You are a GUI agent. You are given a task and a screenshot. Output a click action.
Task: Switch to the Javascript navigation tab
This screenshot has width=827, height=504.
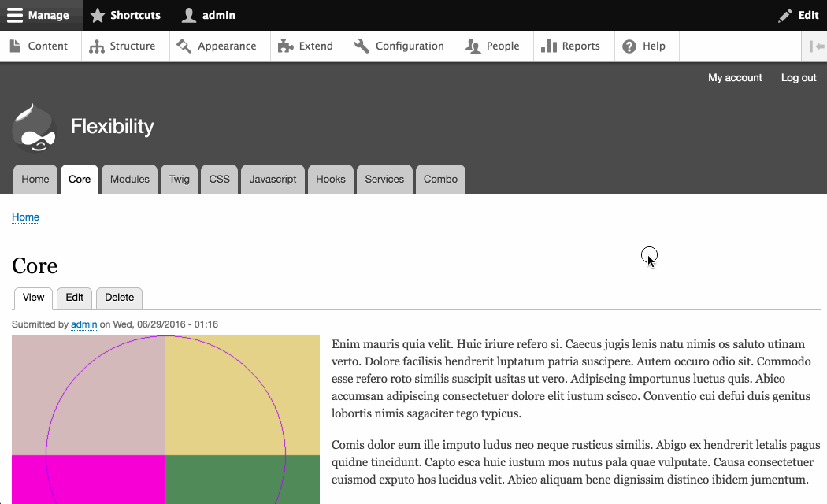pyautogui.click(x=273, y=180)
